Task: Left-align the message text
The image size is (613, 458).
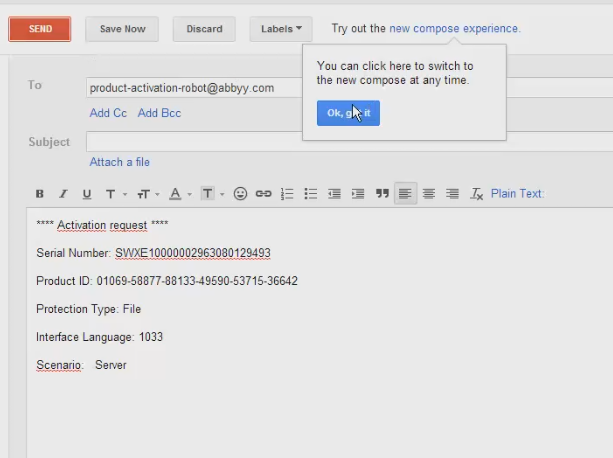Action: click(x=405, y=194)
